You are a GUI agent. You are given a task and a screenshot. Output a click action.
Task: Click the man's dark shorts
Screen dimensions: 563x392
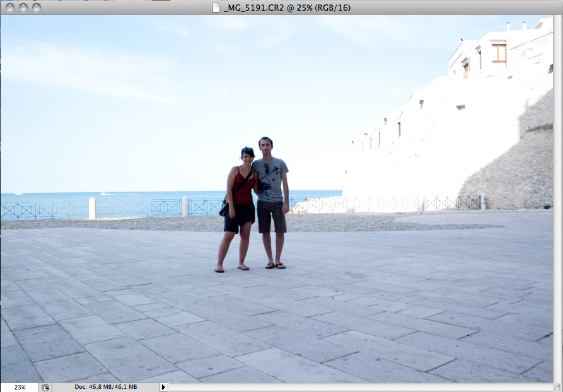tap(272, 216)
